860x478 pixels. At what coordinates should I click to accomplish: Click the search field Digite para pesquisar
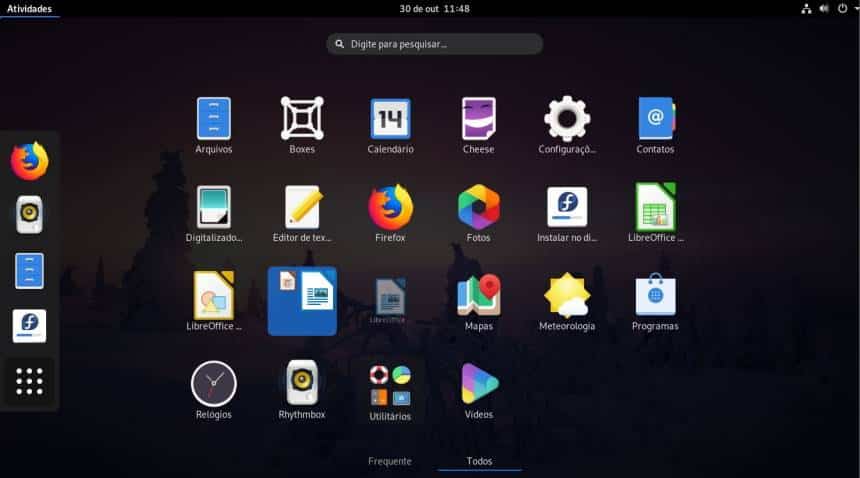pos(434,44)
